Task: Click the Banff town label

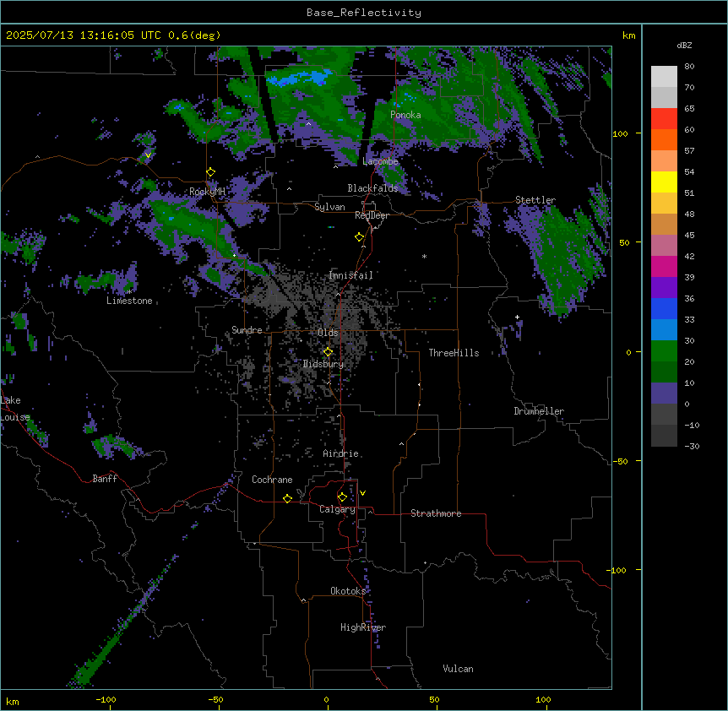Action: [x=105, y=479]
